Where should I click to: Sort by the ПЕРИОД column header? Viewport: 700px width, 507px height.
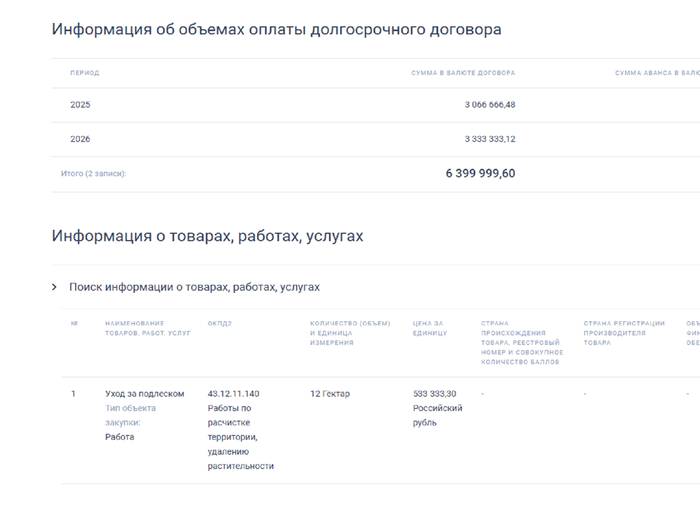[84, 73]
